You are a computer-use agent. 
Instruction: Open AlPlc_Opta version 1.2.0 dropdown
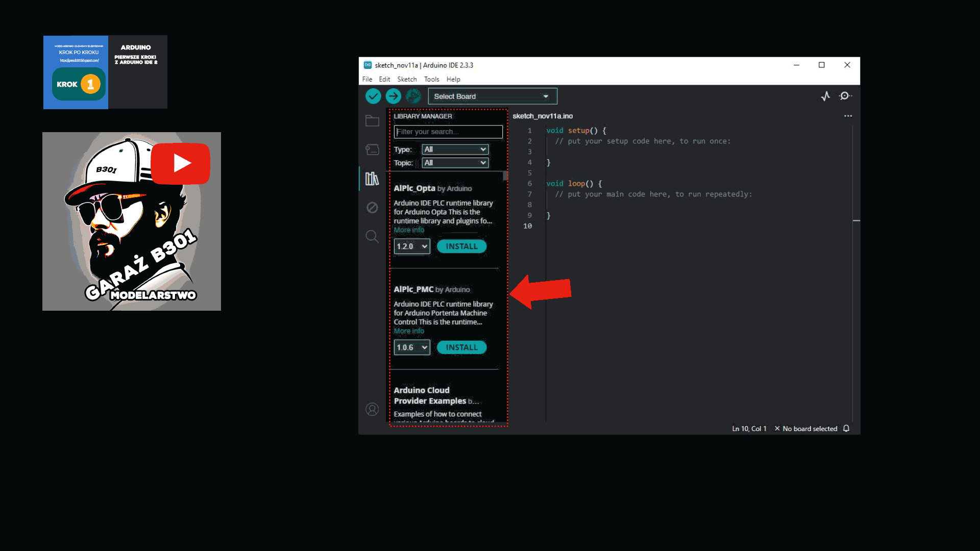(412, 246)
